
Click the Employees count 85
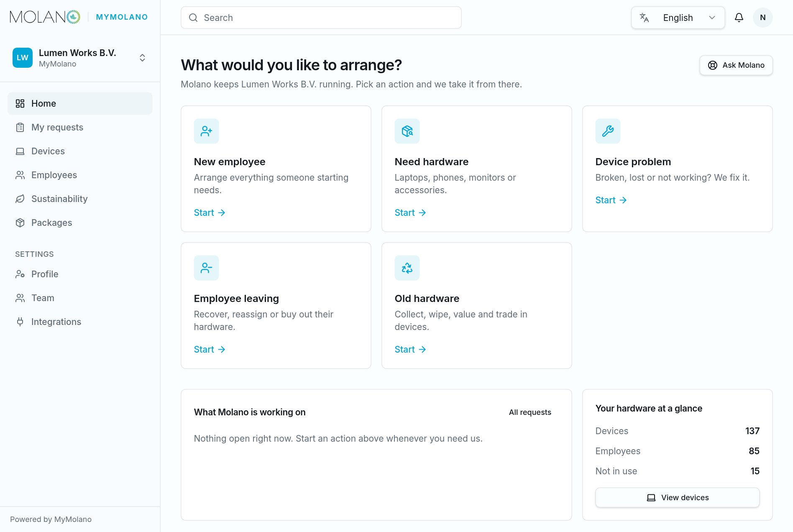click(x=754, y=451)
